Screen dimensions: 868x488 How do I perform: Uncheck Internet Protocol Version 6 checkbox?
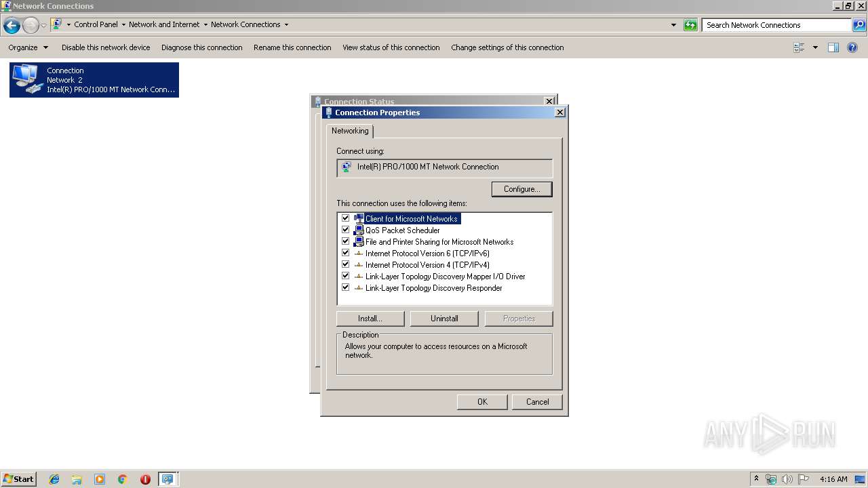[x=345, y=253]
